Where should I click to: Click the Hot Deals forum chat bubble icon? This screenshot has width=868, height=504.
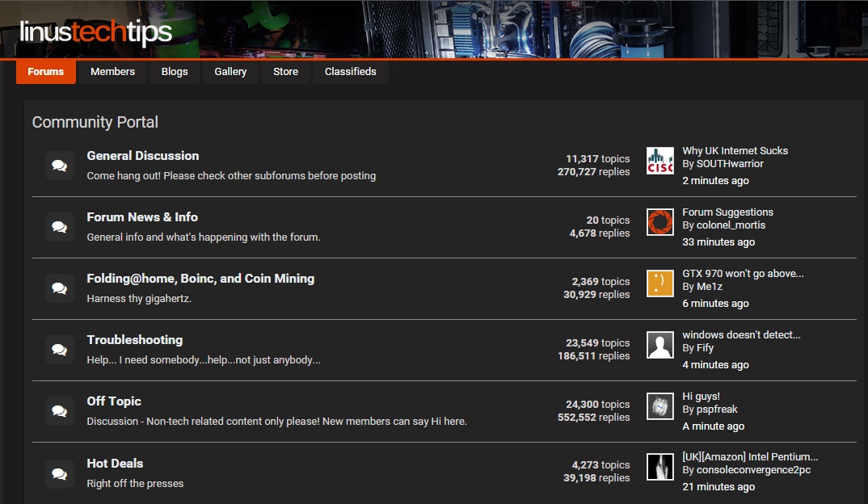pos(60,474)
